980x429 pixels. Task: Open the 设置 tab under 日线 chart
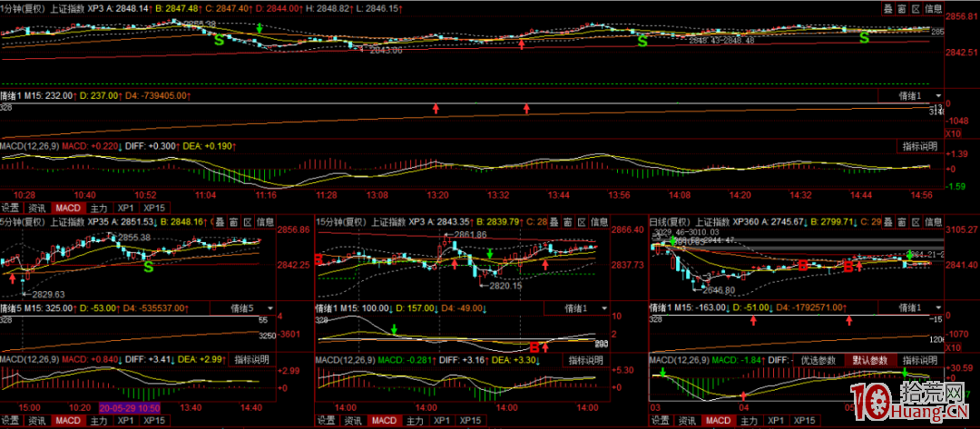pyautogui.click(x=661, y=420)
